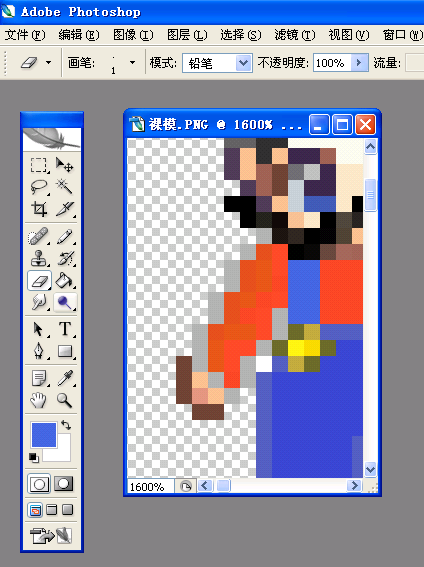Viewport: 424px width, 567px height.
Task: Minimize the 裸模.PNG document window
Action: (319, 125)
